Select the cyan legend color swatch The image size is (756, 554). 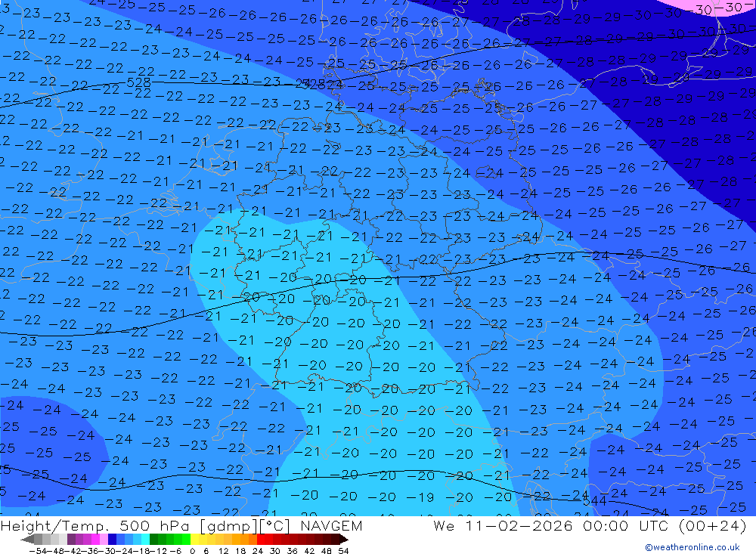pyautogui.click(x=145, y=540)
